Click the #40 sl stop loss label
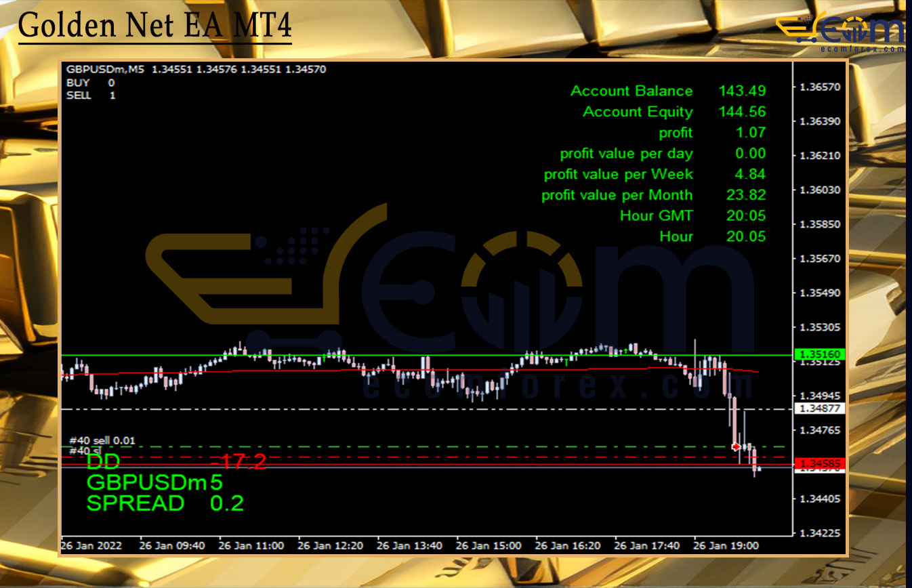 (85, 450)
